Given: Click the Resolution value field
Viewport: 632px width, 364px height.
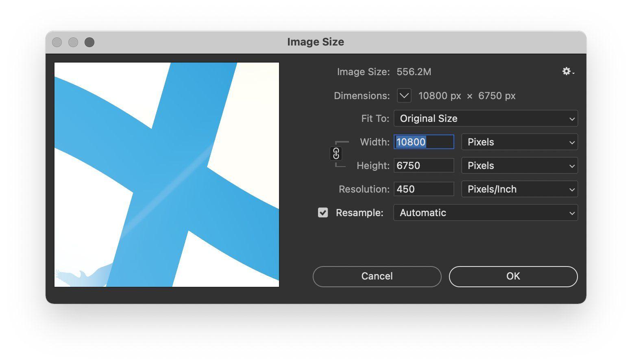Looking at the screenshot, I should click(424, 189).
